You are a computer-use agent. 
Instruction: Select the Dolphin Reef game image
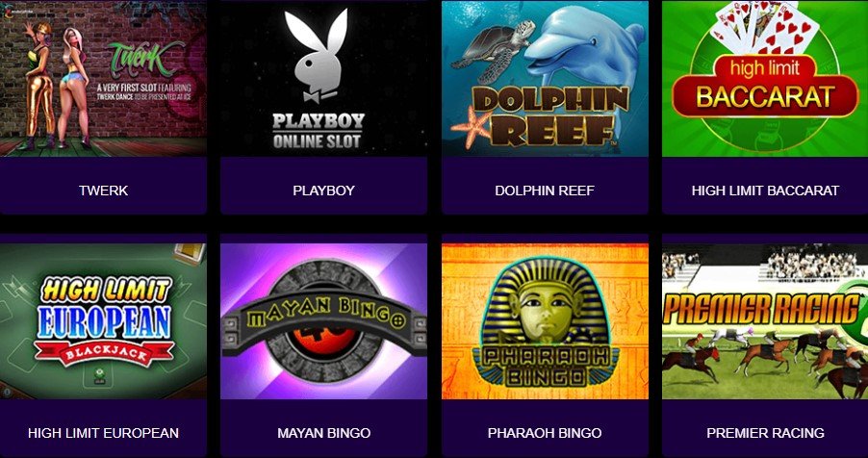pyautogui.click(x=545, y=78)
